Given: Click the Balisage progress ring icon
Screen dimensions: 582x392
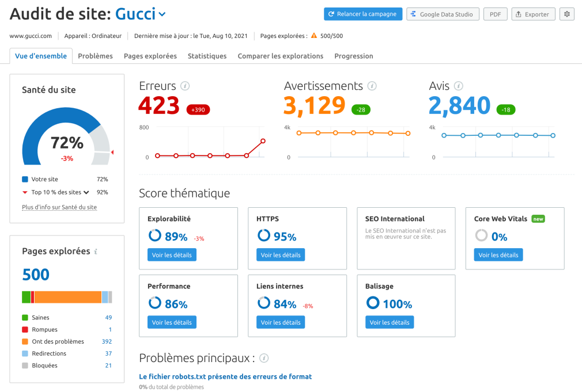Looking at the screenshot, I should pyautogui.click(x=373, y=303).
